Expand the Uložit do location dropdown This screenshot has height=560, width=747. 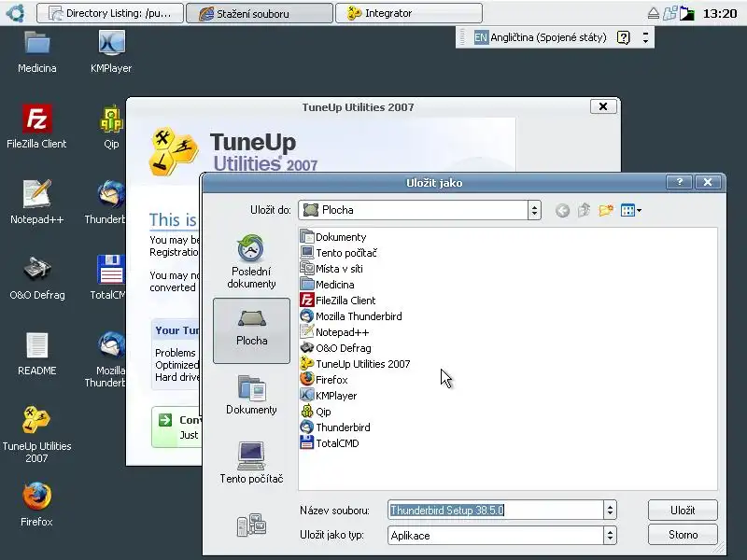tap(534, 210)
